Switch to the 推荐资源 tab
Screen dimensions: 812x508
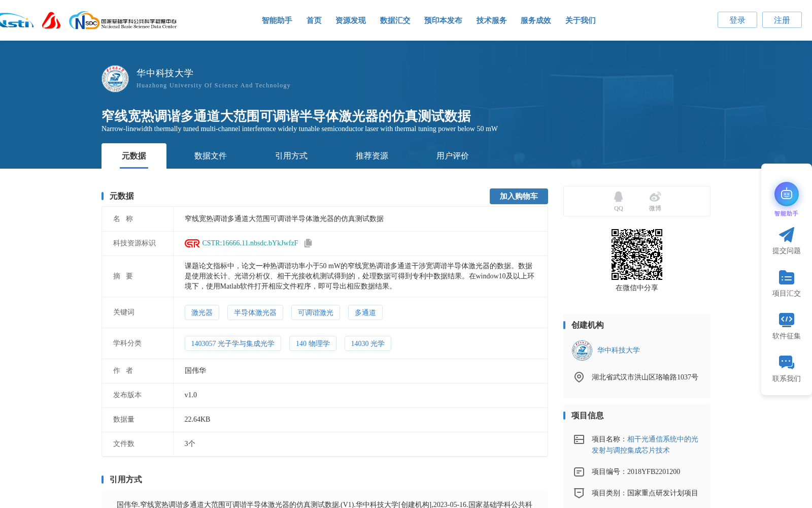[372, 156]
